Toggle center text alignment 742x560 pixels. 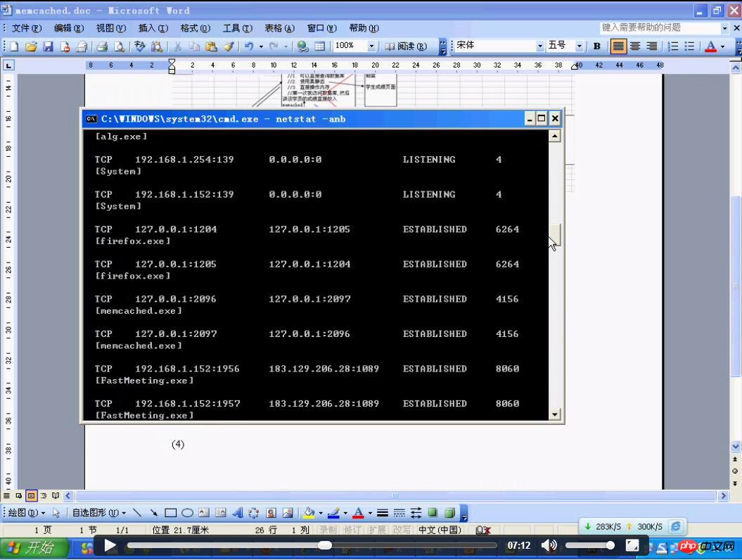coord(635,46)
